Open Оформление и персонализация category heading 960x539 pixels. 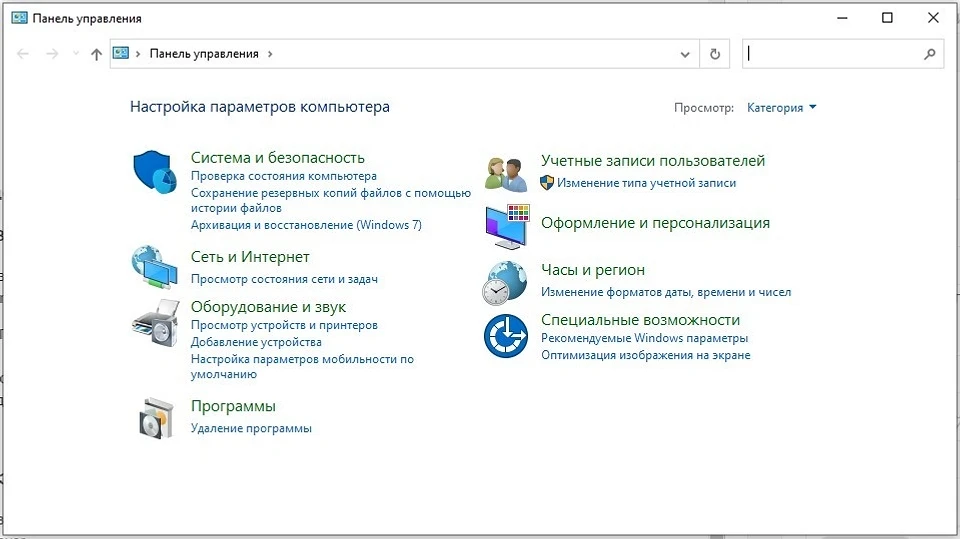click(x=655, y=223)
